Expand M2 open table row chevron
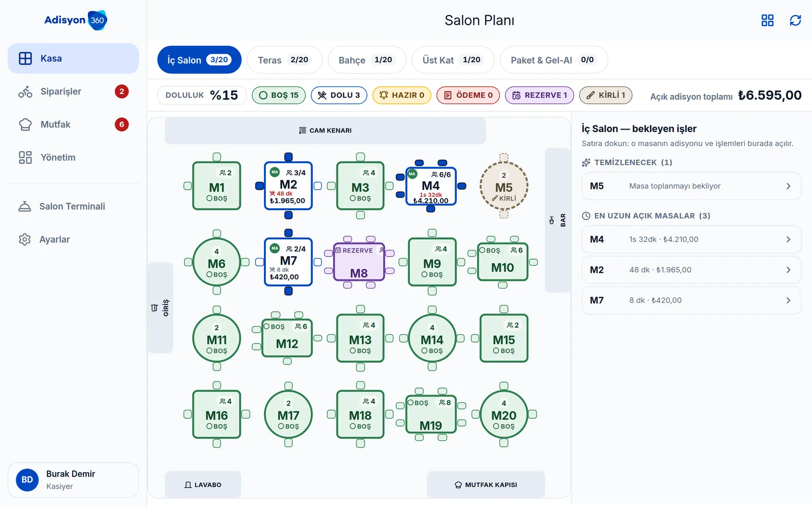 point(788,270)
